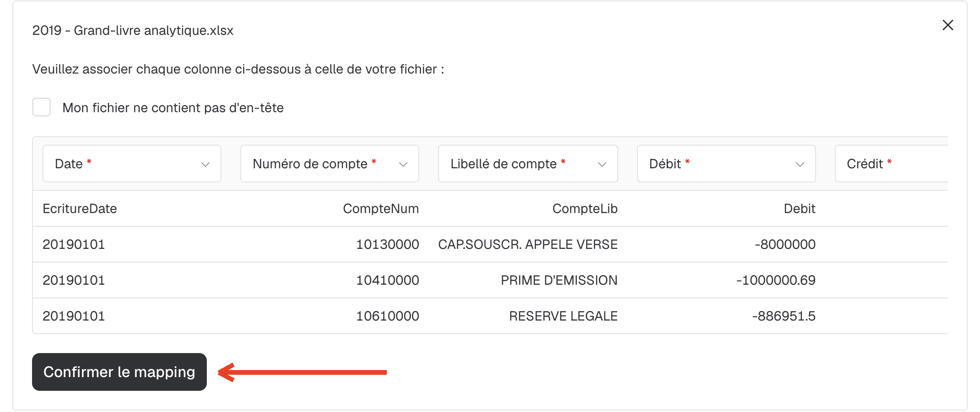Expand the Débit column selector
The width and height of the screenshot is (980, 412).
(x=727, y=164)
